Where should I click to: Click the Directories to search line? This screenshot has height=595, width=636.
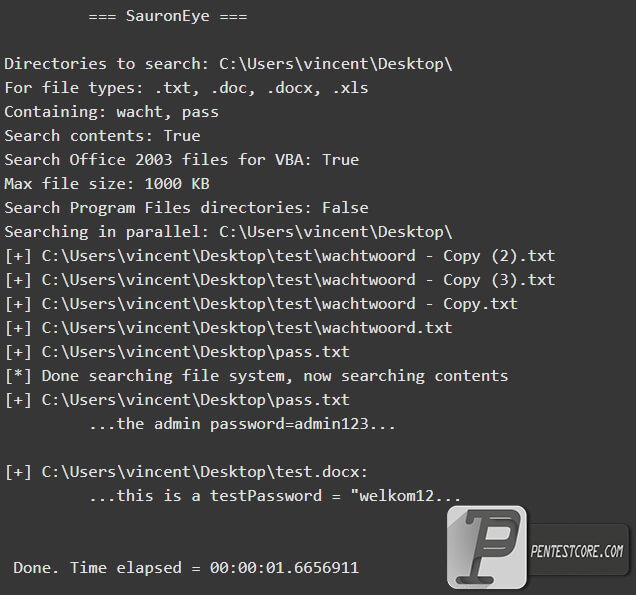click(228, 64)
